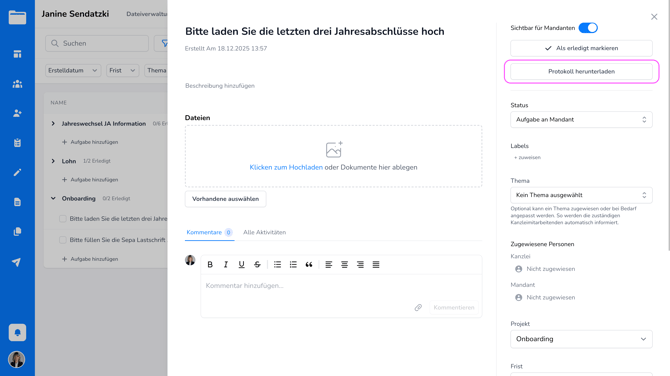The width and height of the screenshot is (670, 376).
Task: Click the 'Klicken zum Hochladen' link
Action: (x=286, y=167)
